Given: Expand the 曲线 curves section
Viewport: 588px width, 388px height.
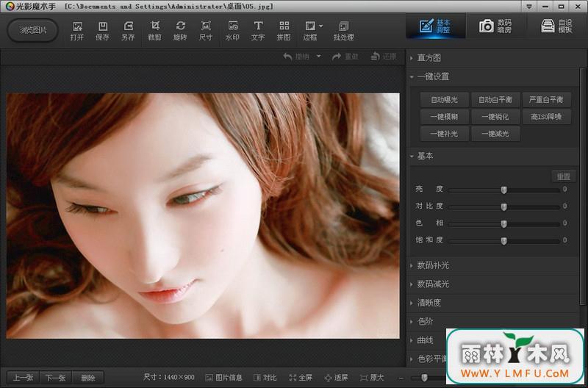Looking at the screenshot, I should (x=426, y=340).
